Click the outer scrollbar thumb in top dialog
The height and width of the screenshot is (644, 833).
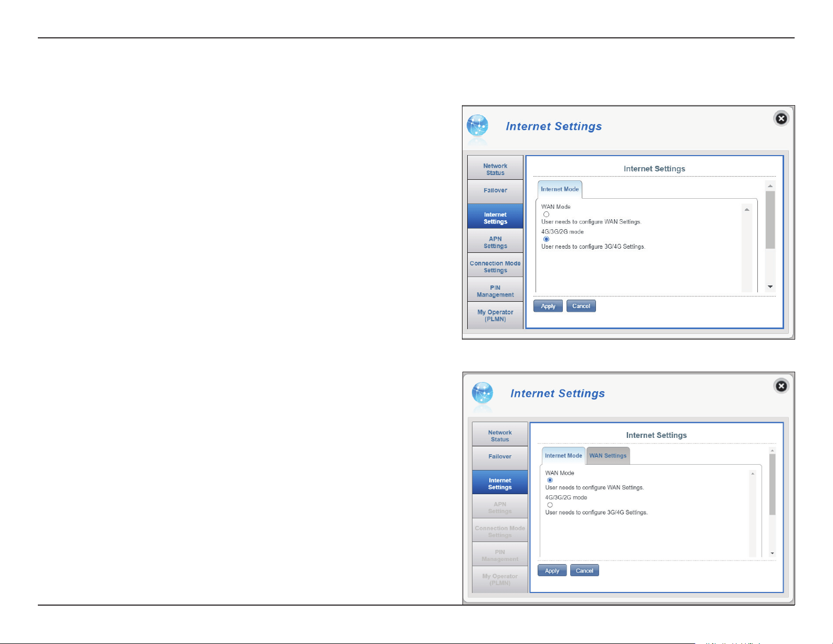click(770, 220)
